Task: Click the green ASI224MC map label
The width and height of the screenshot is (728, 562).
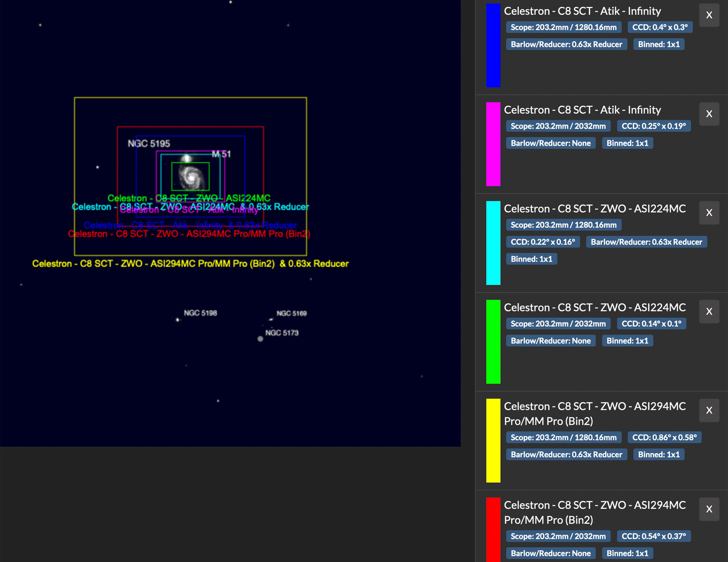Action: (x=189, y=198)
